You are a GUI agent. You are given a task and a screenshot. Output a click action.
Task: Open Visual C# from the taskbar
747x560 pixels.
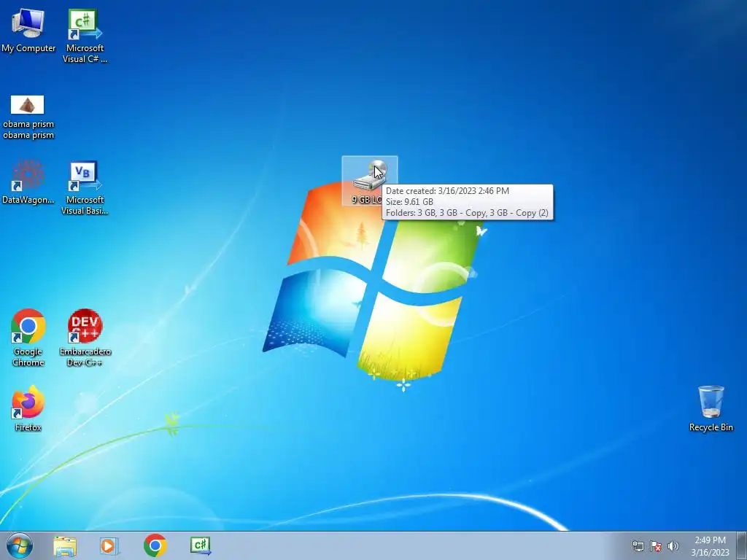click(x=201, y=545)
